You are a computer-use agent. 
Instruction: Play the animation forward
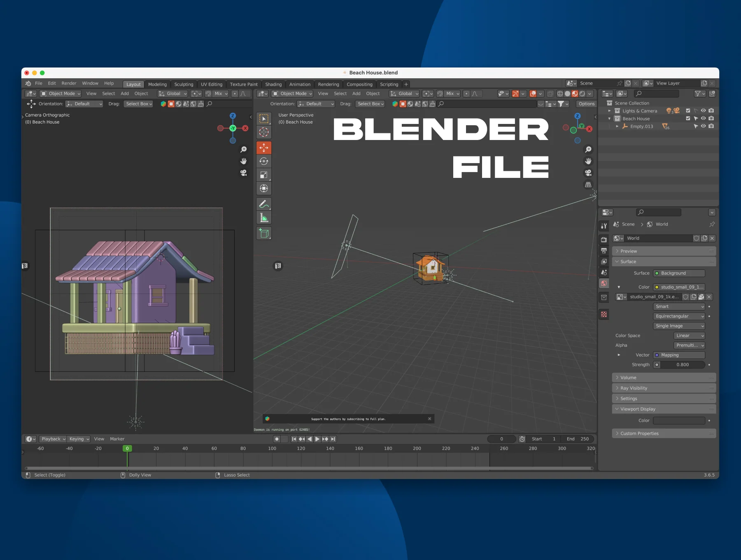[x=317, y=439]
